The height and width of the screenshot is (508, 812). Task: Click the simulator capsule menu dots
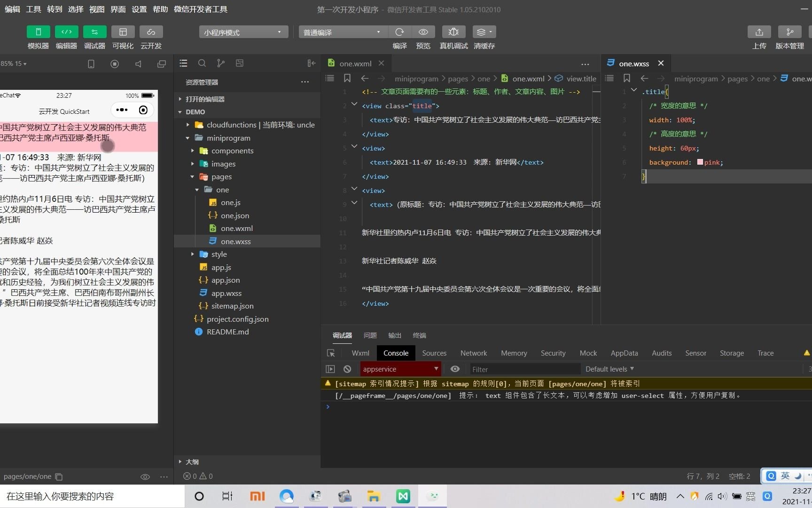[x=122, y=110]
